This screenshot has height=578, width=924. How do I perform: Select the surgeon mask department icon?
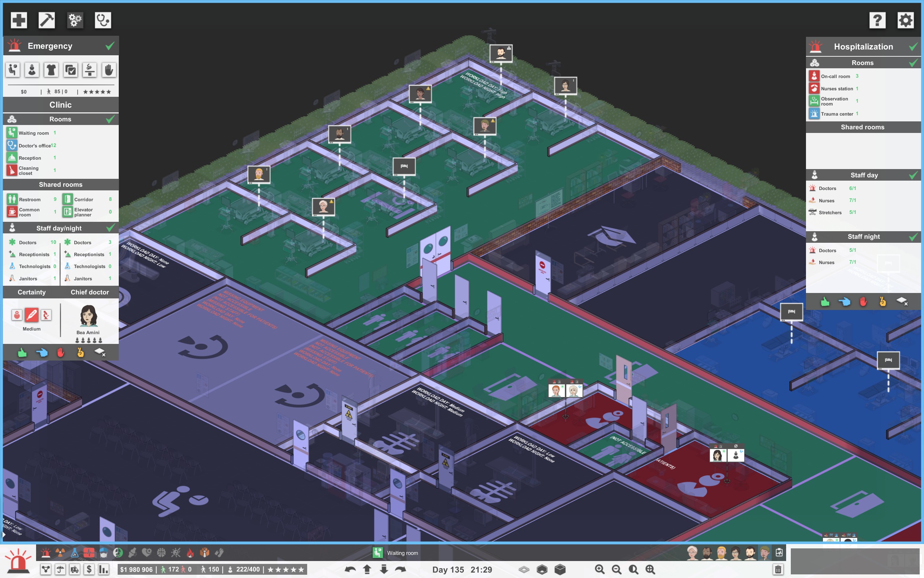(x=104, y=552)
